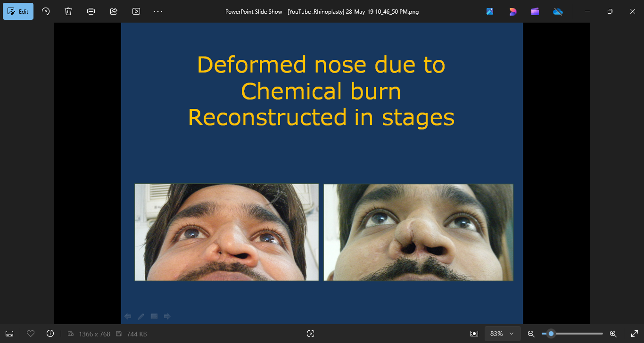Open the Clipchamp video editor icon
Image resolution: width=644 pixels, height=343 pixels.
[x=535, y=11]
